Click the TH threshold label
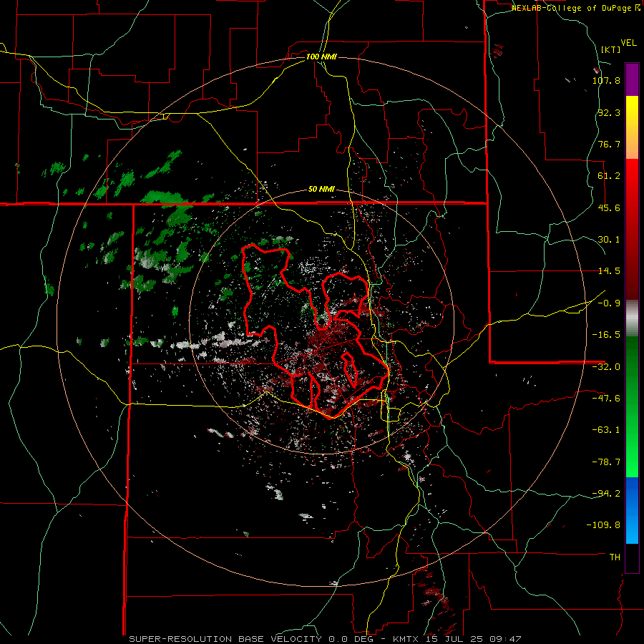Viewport: 644px width, 644px height. 615,557
